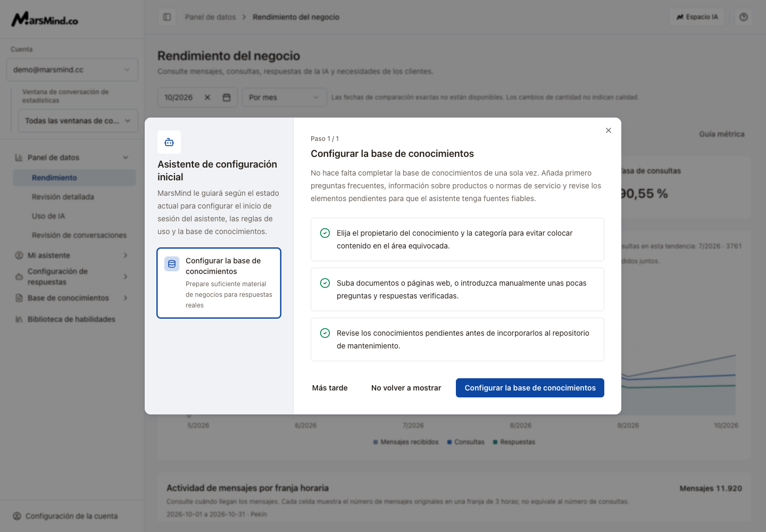Open Configuración de la cuenta

pyautogui.click(x=72, y=516)
